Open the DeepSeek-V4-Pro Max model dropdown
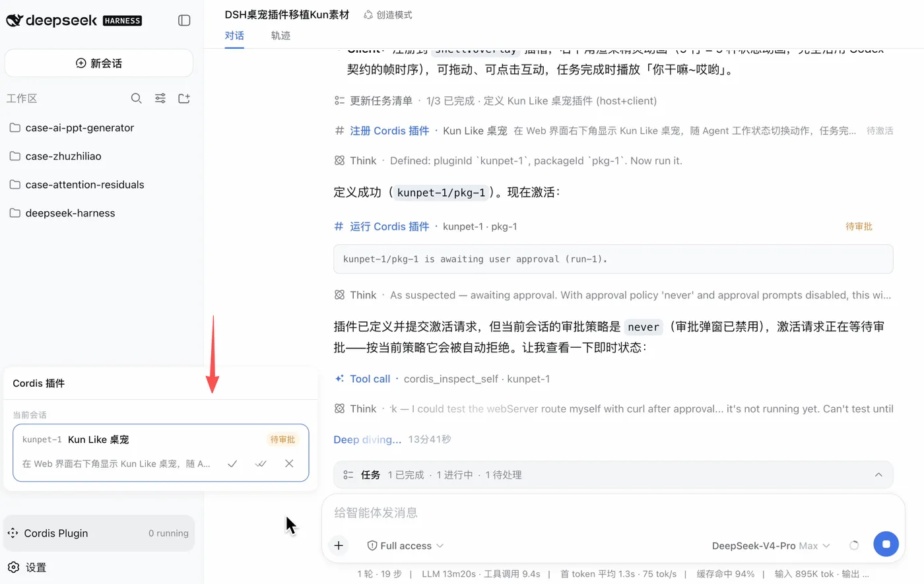Viewport: 924px width, 584px height. tap(770, 546)
